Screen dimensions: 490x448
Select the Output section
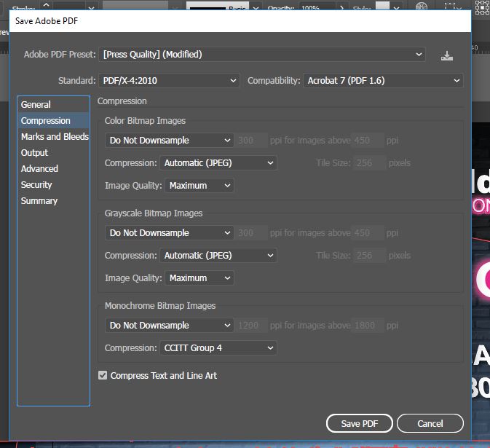pos(34,153)
